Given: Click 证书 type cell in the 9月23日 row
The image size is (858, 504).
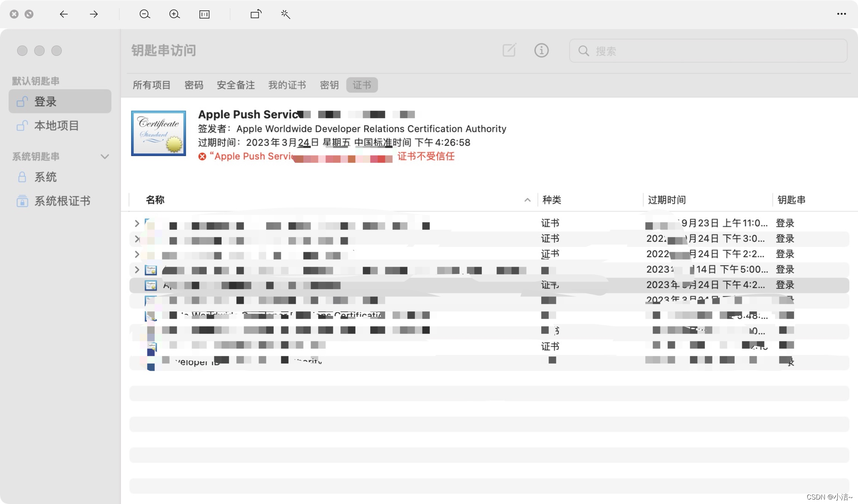Looking at the screenshot, I should coord(550,223).
